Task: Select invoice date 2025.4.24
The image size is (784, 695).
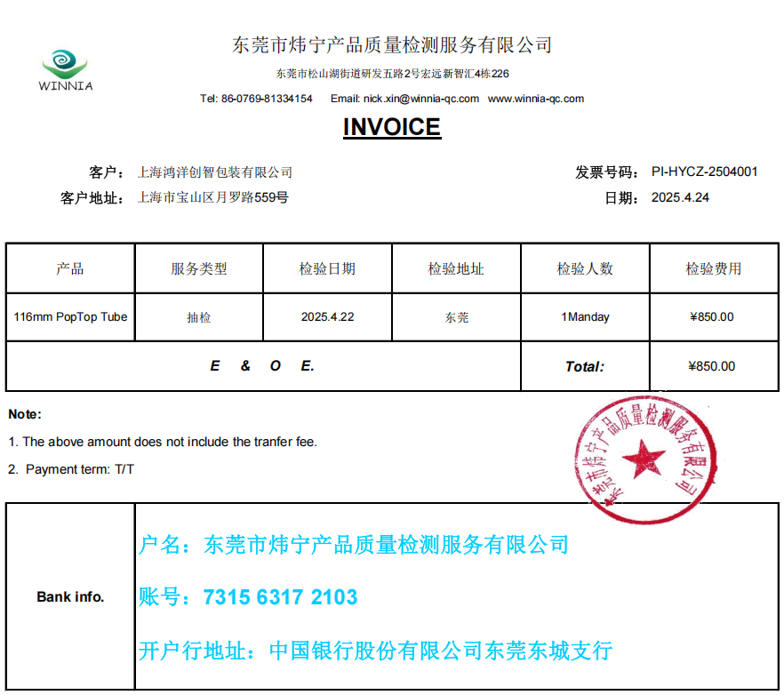Action: point(680,197)
